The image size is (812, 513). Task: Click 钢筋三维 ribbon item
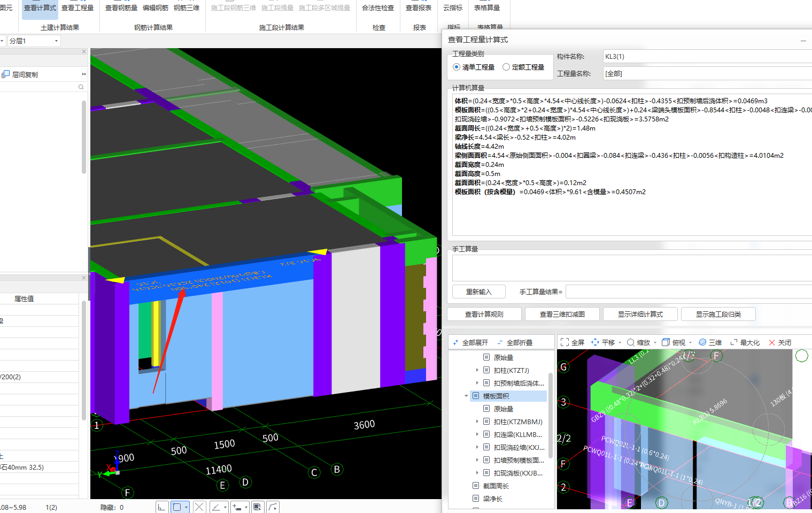point(187,8)
